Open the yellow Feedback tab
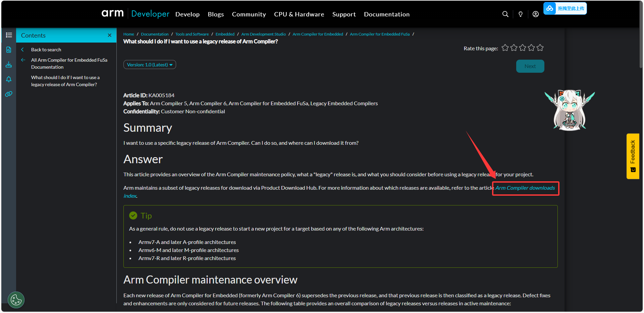644x313 pixels. click(633, 156)
